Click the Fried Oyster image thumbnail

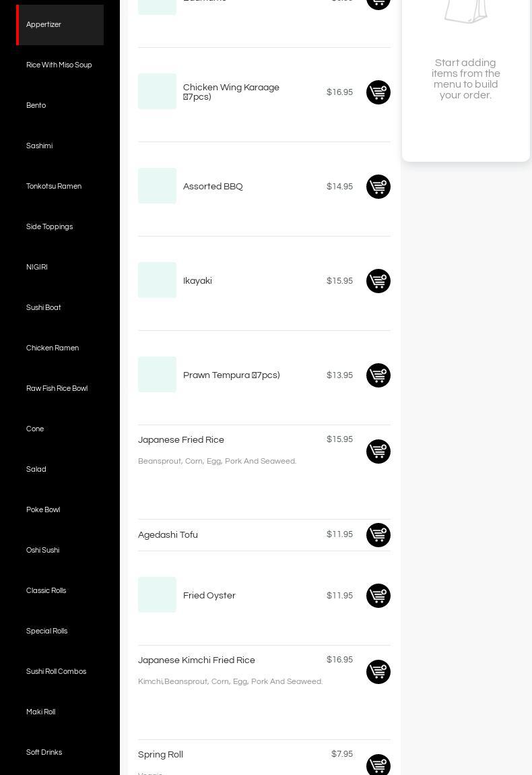(157, 595)
